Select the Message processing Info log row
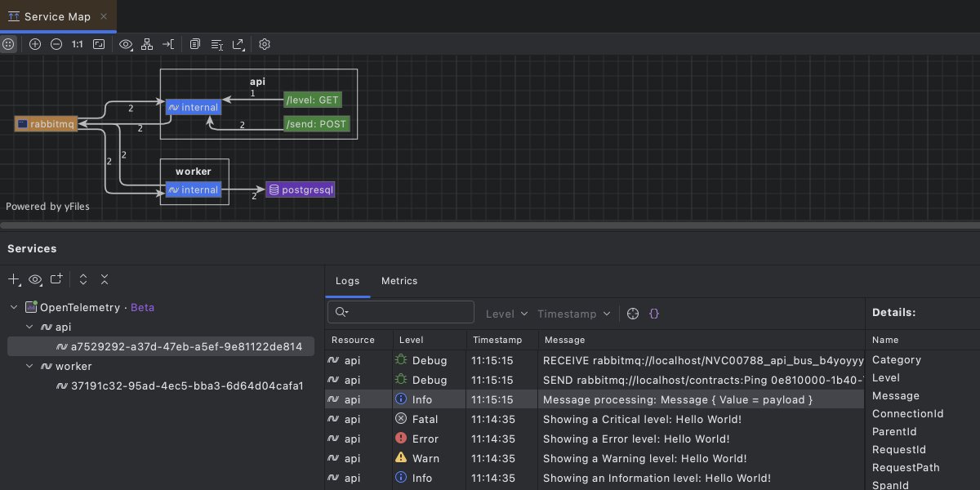This screenshot has width=980, height=490. (x=595, y=399)
